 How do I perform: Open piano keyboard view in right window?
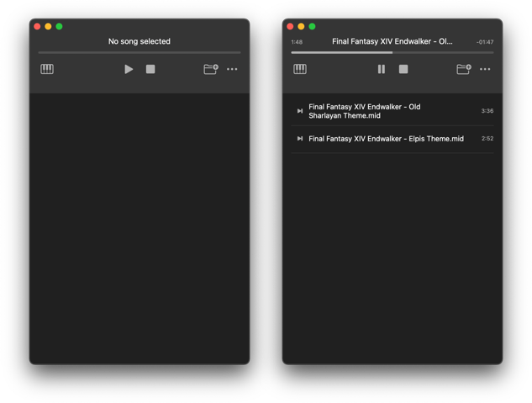(300, 69)
